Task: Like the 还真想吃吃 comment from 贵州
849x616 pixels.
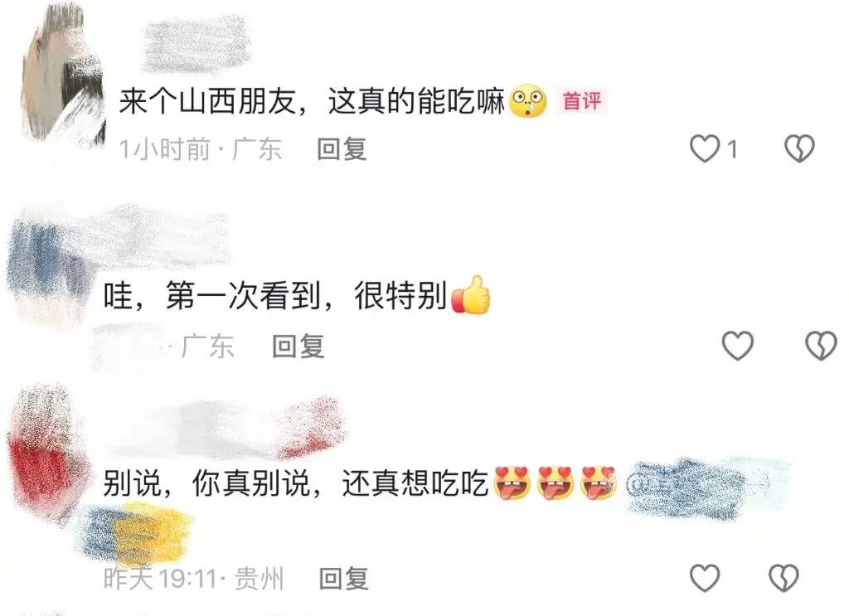Action: 705,578
